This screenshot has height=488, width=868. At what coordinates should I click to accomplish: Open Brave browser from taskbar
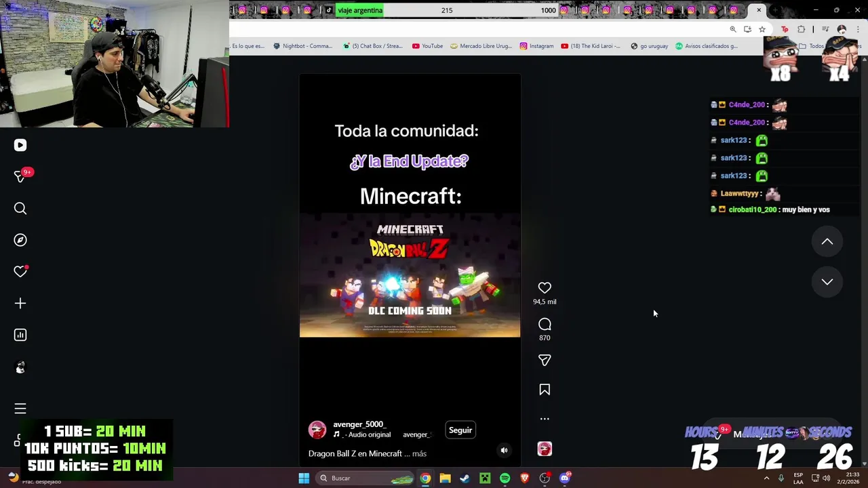pos(524,478)
